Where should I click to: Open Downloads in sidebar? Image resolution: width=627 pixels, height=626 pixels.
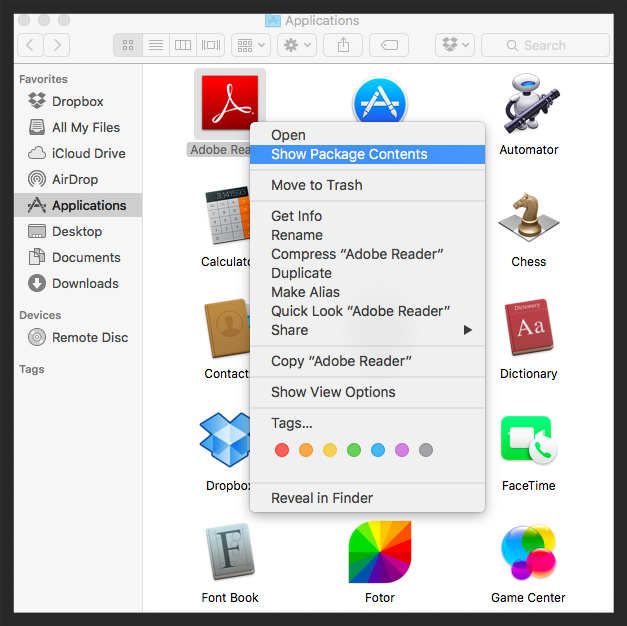(78, 283)
